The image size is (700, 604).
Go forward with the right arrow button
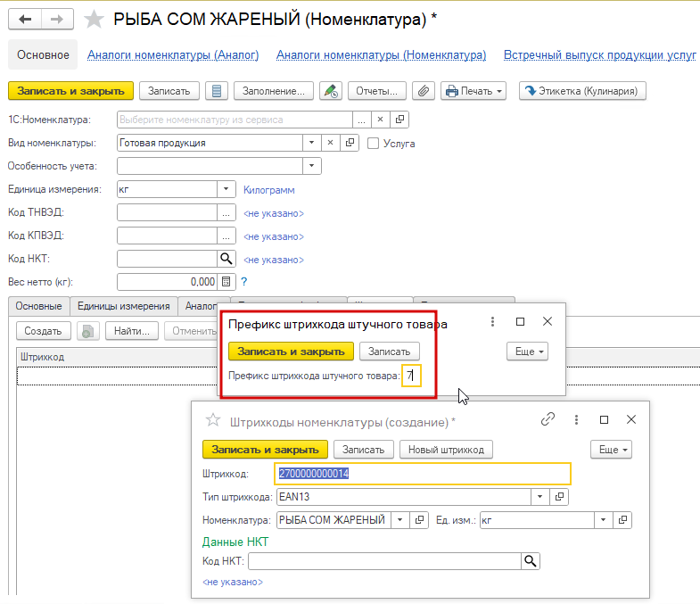[57, 20]
